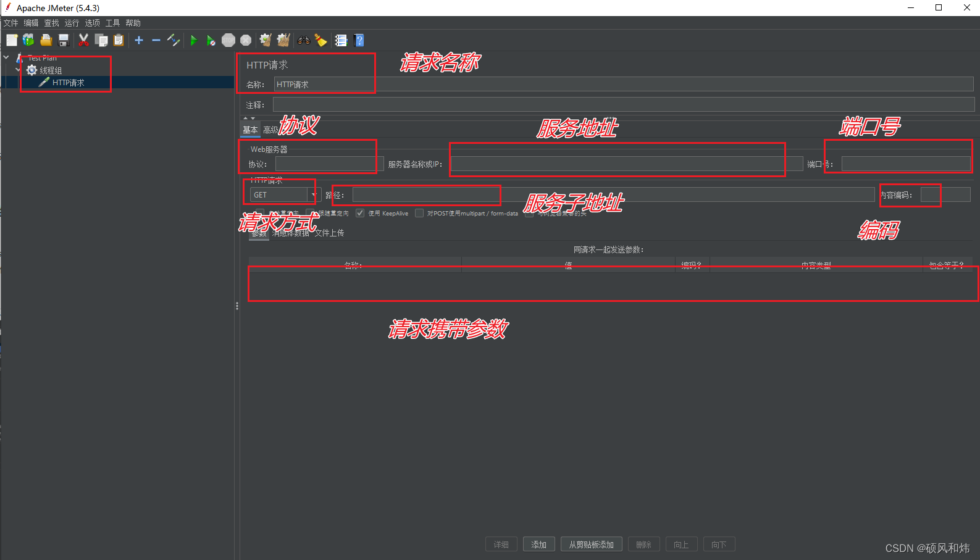This screenshot has width=980, height=560.
Task: Open Search with binoculars icon
Action: coord(304,40)
